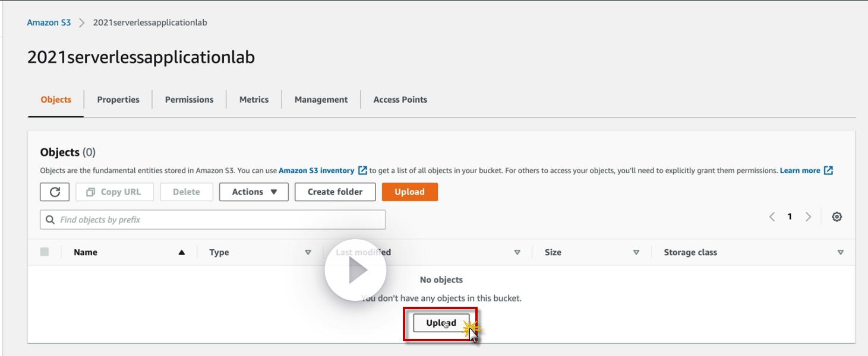Sort objects by Type column arrow
Screen dimensions: 868x356
coord(308,252)
